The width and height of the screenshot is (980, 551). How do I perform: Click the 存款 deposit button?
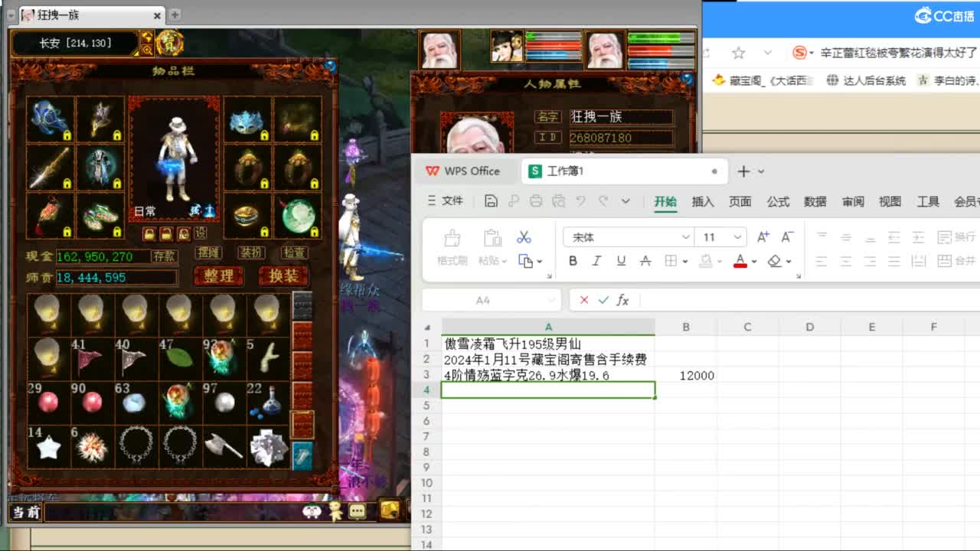164,256
